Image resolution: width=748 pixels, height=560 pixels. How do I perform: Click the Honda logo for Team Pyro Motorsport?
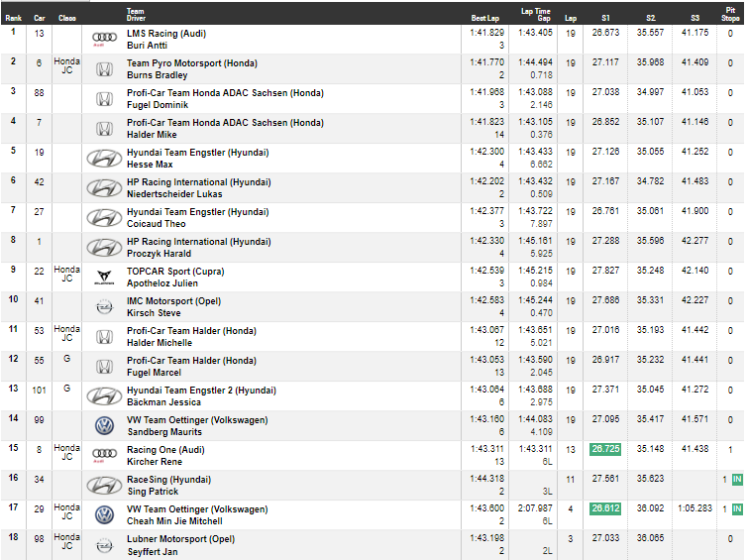point(104,69)
